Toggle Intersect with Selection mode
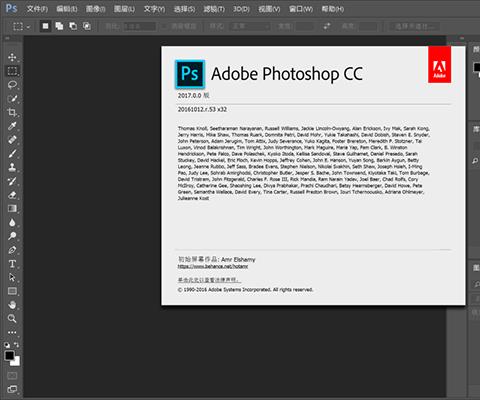Image resolution: width=480 pixels, height=400 pixels. 87,26
